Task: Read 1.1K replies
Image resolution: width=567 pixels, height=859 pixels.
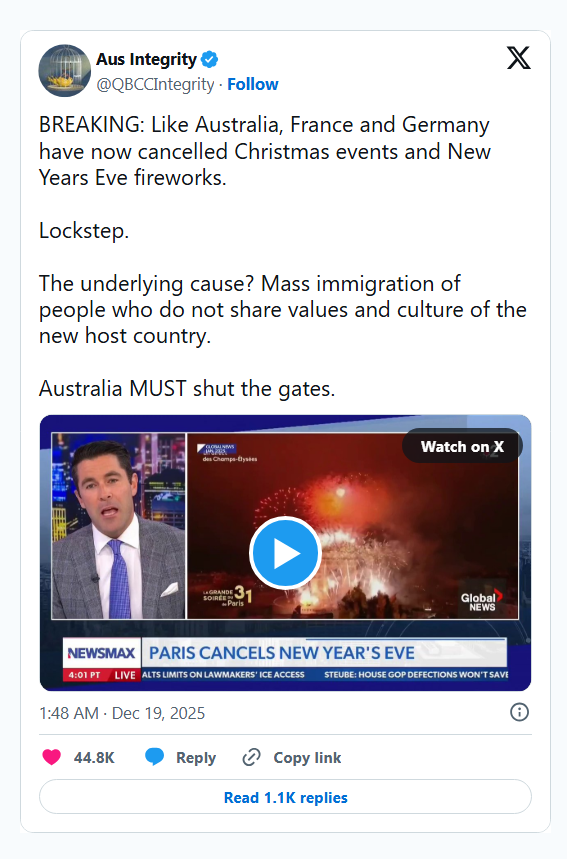Action: pyautogui.click(x=285, y=797)
